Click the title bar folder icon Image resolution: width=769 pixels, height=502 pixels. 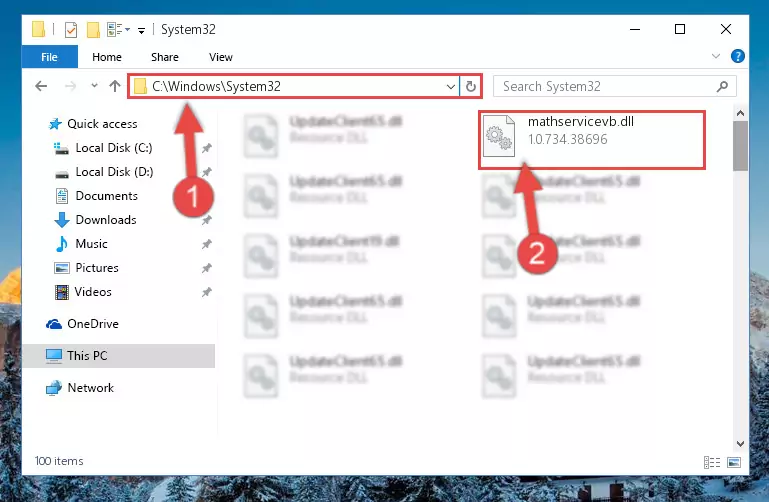coord(38,29)
